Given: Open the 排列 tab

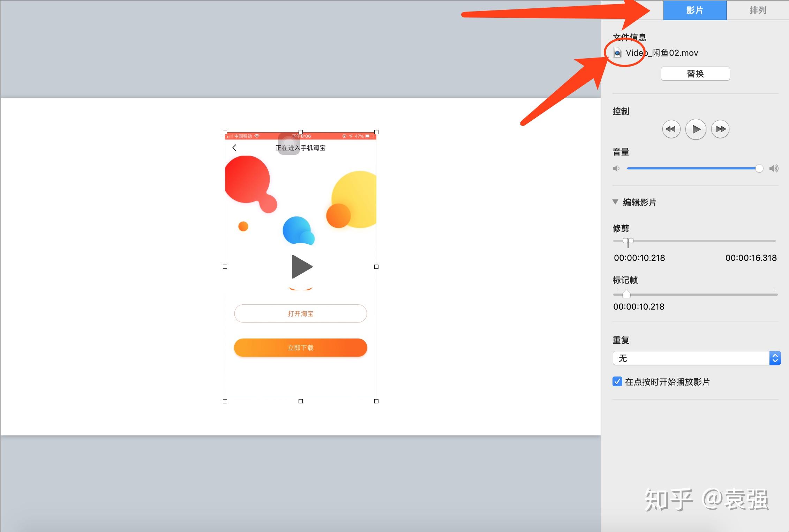Looking at the screenshot, I should [x=758, y=10].
